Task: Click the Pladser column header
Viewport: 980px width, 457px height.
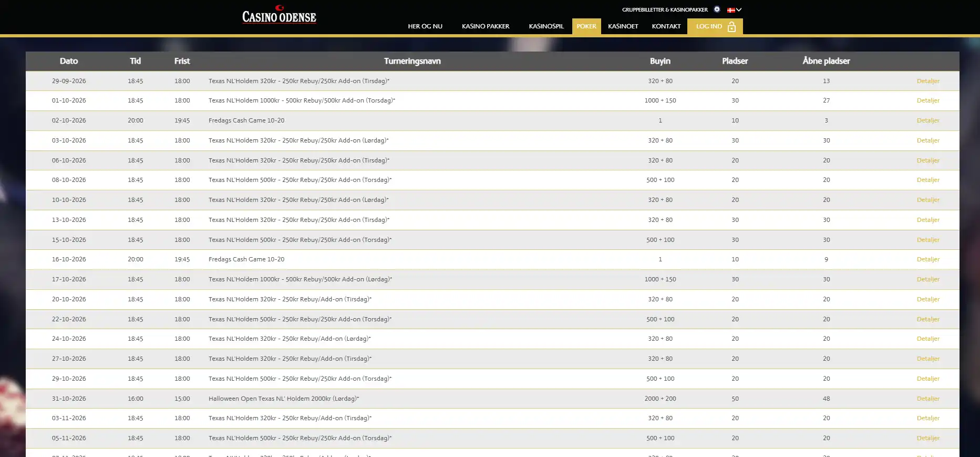Action: pos(735,61)
